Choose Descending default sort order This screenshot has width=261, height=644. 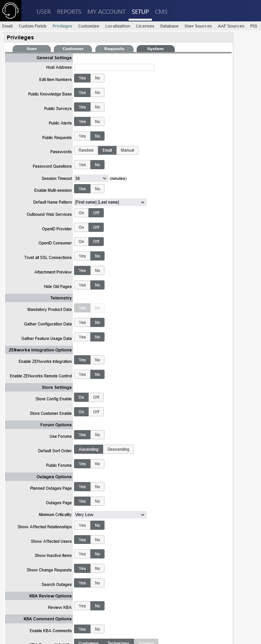[x=118, y=449]
